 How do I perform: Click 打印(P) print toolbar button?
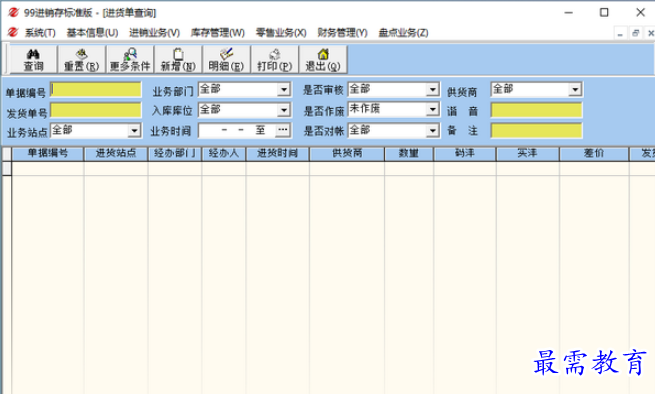pos(274,59)
